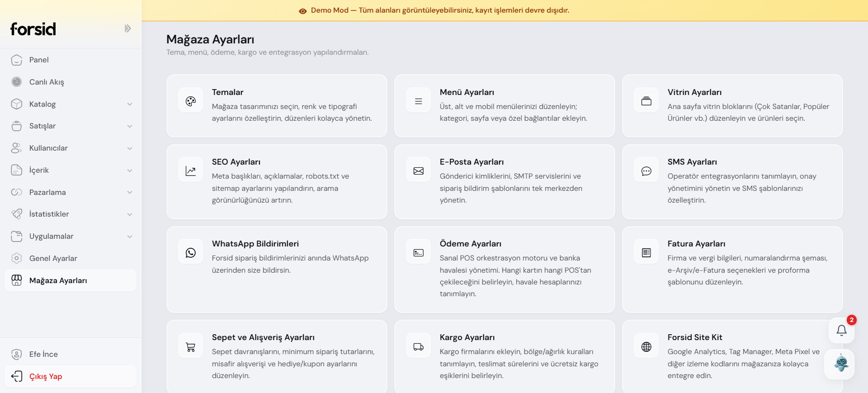
Task: Click the Satışlar basket icon
Action: click(x=17, y=126)
